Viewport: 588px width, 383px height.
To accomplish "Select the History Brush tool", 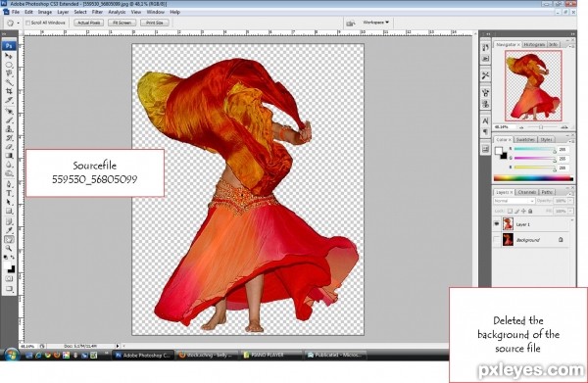I will click(x=9, y=138).
